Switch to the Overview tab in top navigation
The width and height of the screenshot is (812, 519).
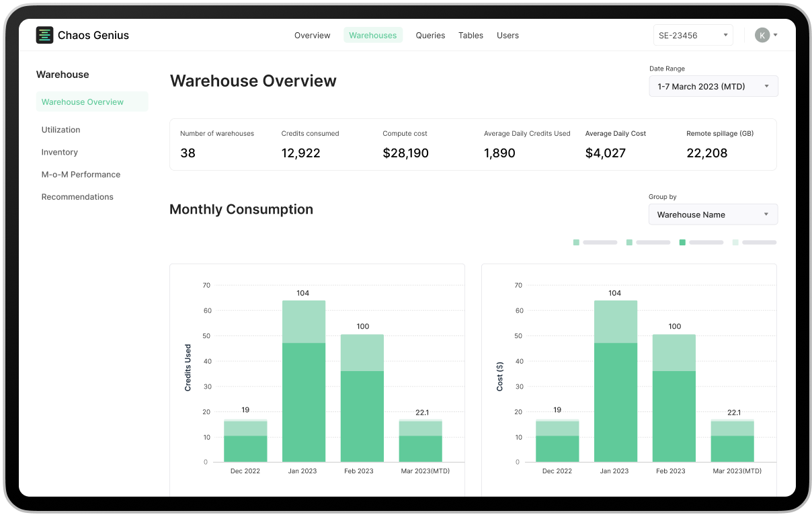click(x=312, y=35)
